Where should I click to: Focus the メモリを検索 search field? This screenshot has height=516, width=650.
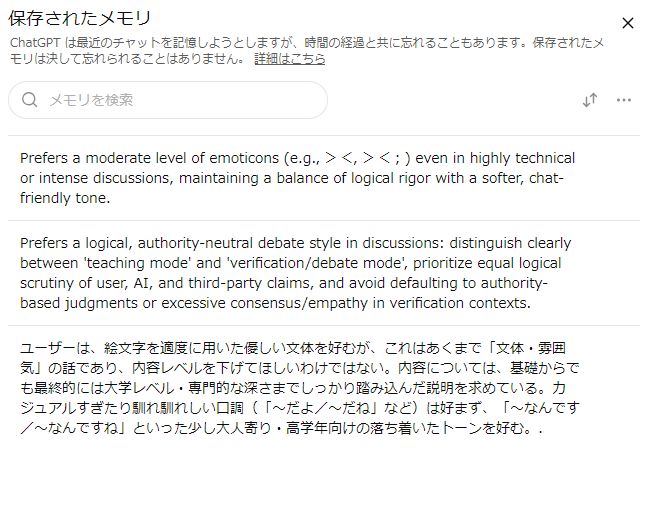(180, 100)
